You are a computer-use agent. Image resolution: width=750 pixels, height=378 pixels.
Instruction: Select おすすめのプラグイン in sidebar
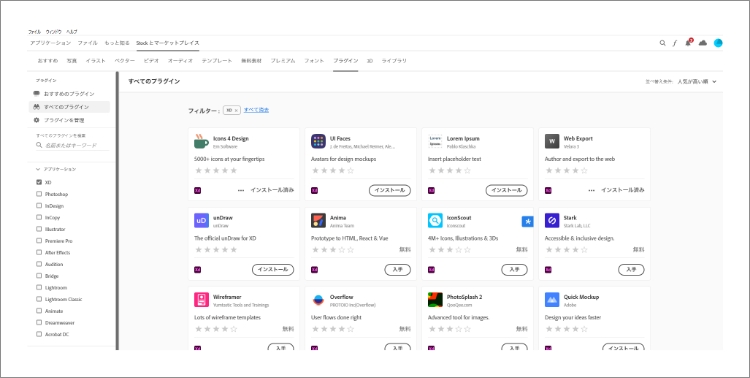pos(69,94)
